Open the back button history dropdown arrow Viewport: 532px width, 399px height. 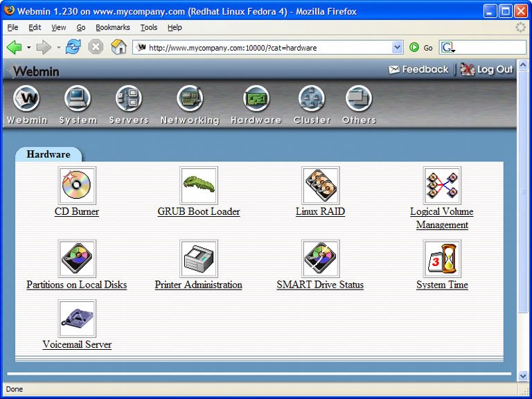point(28,48)
